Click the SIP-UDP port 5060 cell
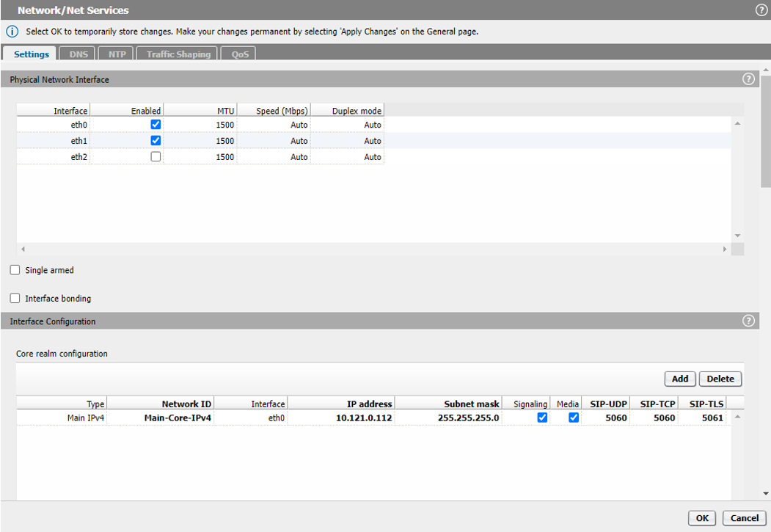Viewport: 771px width, 532px height. pyautogui.click(x=606, y=418)
